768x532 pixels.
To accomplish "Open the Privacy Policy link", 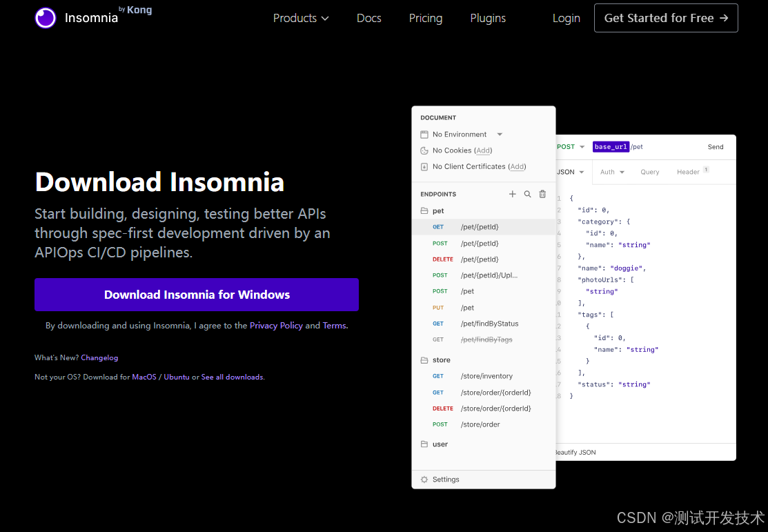I will [276, 325].
